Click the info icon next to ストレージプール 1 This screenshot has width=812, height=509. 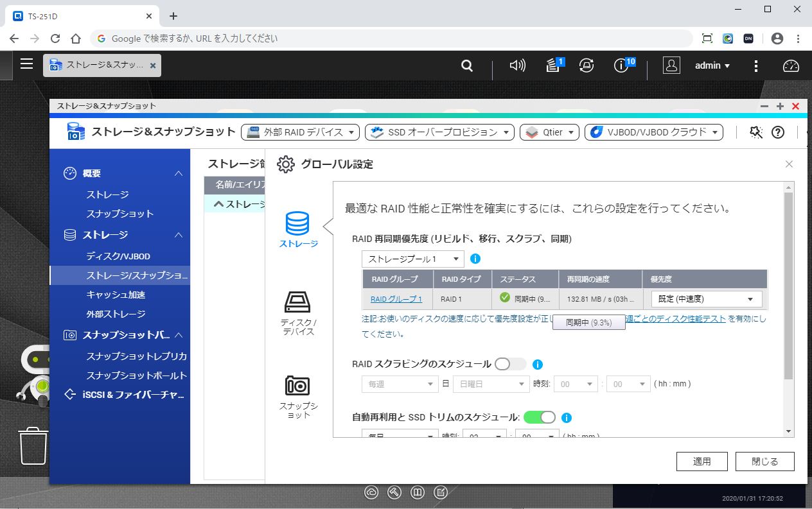pyautogui.click(x=475, y=259)
